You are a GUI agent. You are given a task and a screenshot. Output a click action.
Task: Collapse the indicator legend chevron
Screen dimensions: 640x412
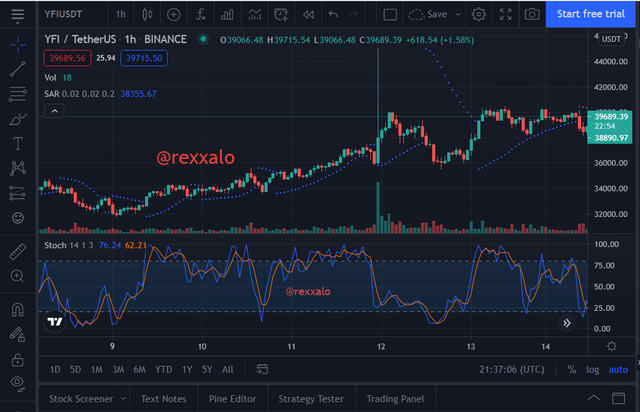(54, 111)
